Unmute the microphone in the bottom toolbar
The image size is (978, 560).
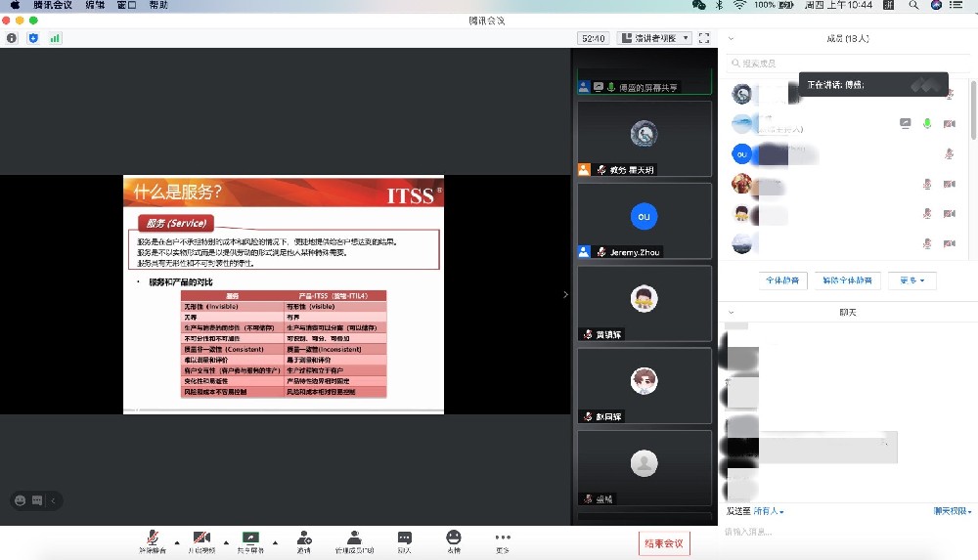(x=153, y=541)
